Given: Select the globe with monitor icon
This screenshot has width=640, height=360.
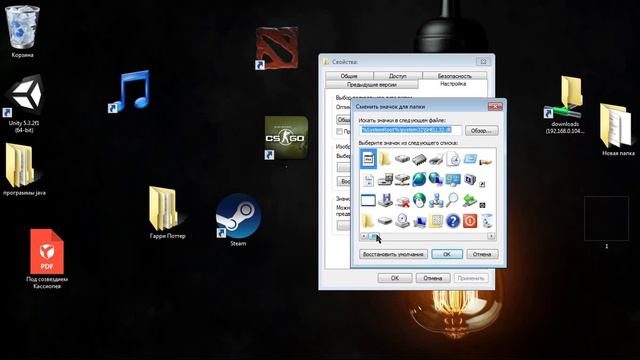Looking at the screenshot, I should pos(436,179).
